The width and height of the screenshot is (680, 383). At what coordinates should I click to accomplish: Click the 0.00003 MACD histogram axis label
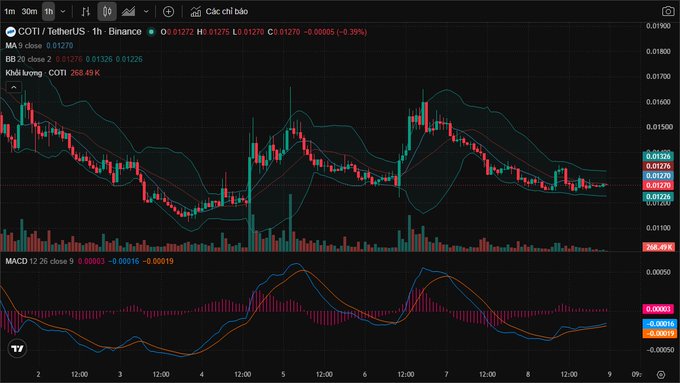(658, 309)
